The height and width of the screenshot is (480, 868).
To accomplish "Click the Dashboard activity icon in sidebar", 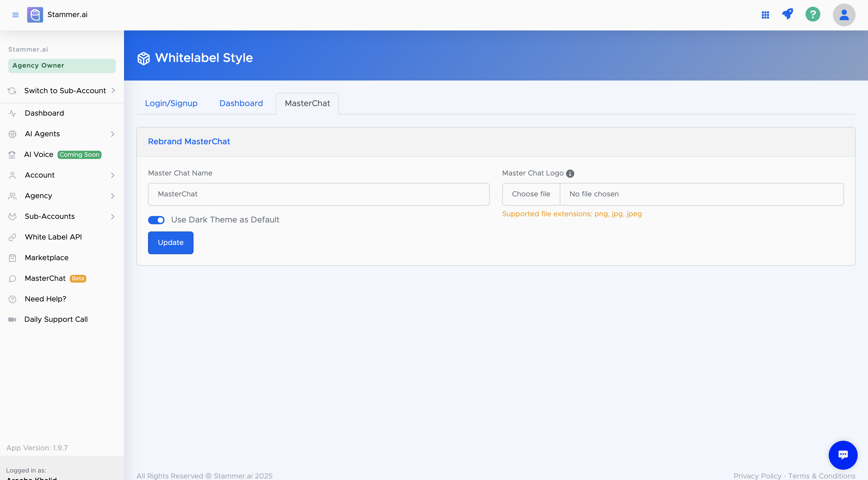I will [12, 114].
